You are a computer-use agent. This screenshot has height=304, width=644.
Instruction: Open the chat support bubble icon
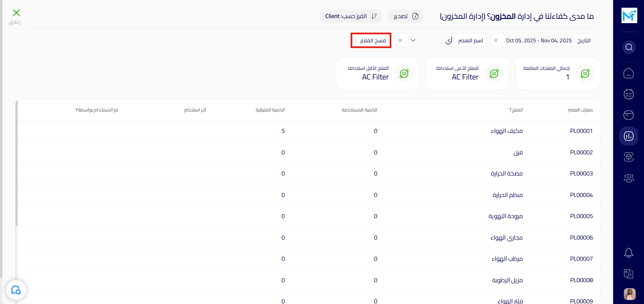[16, 290]
